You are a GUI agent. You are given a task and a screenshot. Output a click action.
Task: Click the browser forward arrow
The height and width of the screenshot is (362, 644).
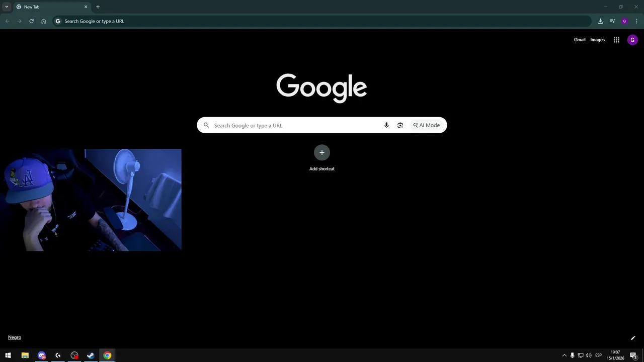coord(20,21)
